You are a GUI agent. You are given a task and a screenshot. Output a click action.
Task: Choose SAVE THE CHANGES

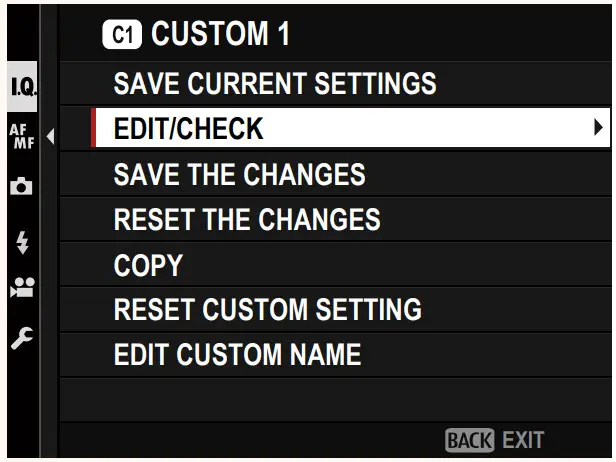(239, 174)
